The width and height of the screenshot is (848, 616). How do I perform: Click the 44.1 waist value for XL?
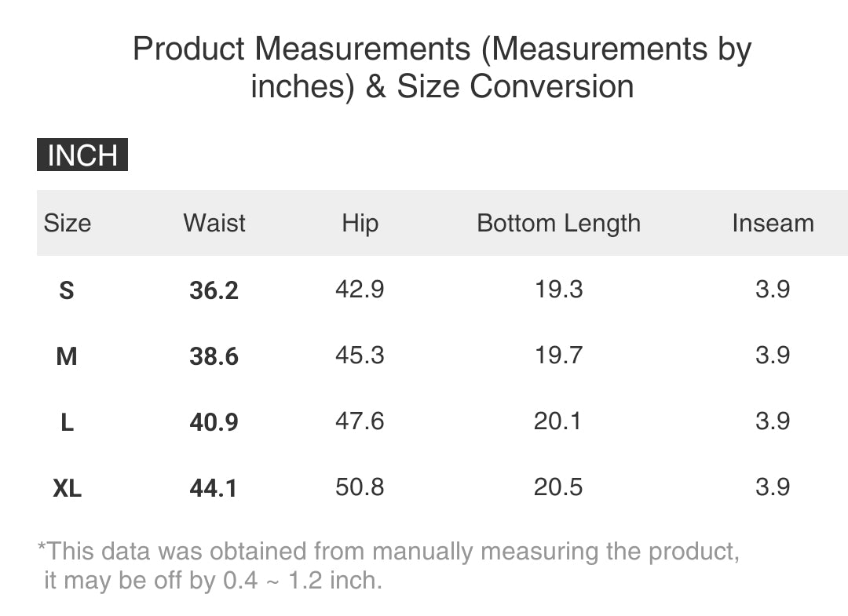click(x=214, y=489)
